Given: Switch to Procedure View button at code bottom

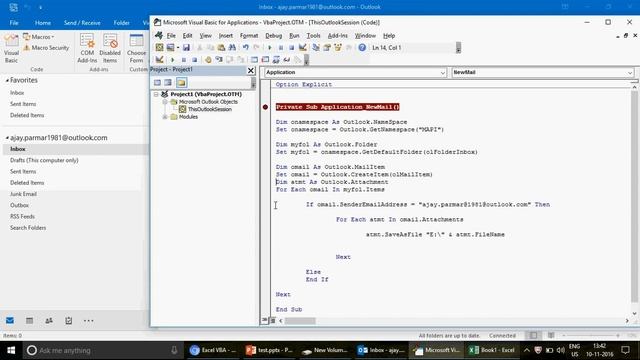Looking at the screenshot, I should tap(264, 320).
